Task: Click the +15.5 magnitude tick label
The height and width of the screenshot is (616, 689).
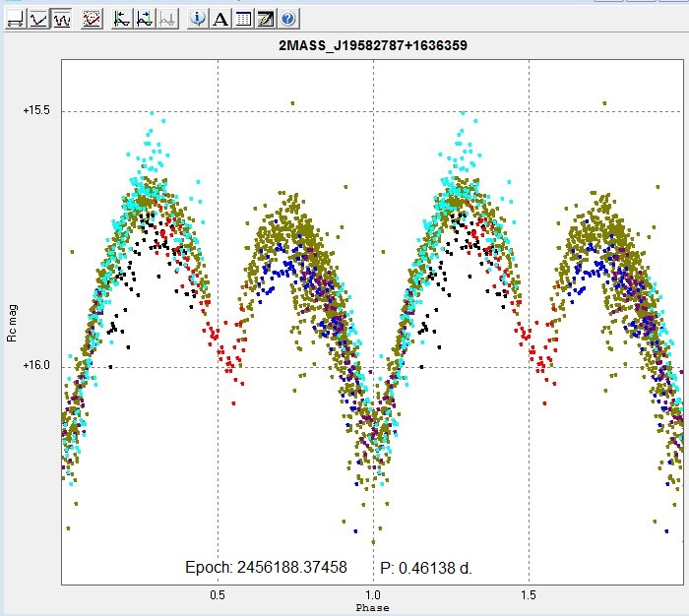Action: [x=36, y=110]
